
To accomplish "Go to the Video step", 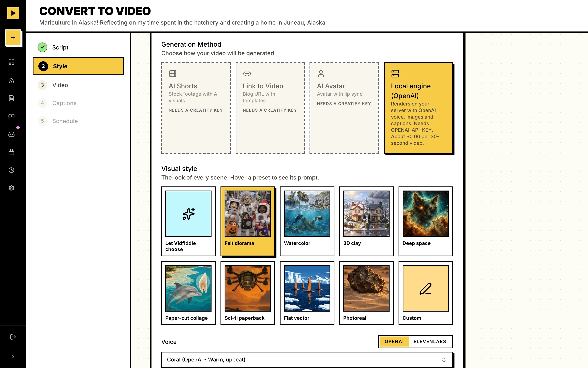I will (78, 85).
